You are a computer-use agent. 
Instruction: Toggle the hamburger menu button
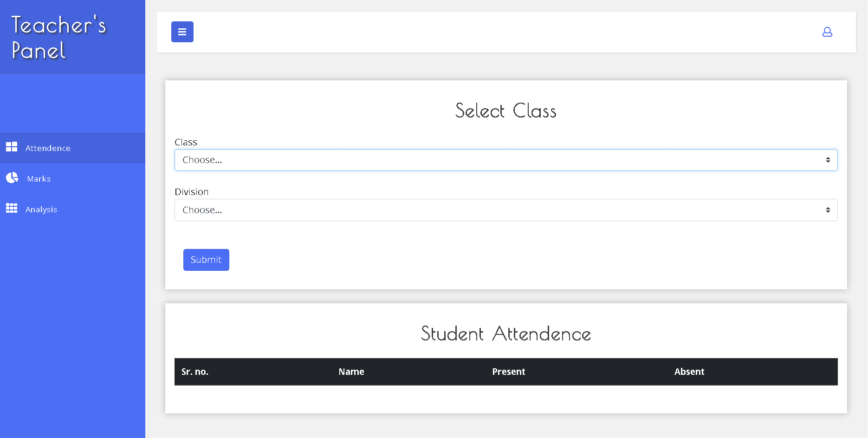click(x=182, y=32)
